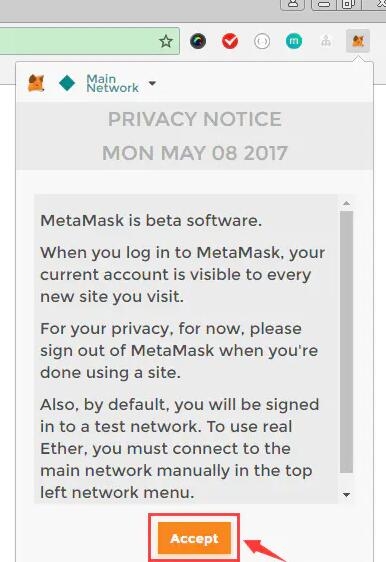Focus the green browser address bar
This screenshot has width=386, height=562.
[90, 41]
